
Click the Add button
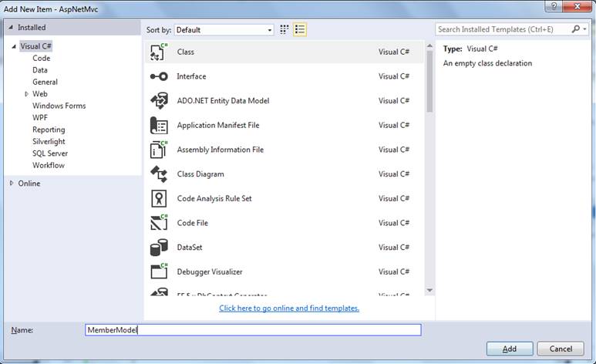click(x=508, y=349)
